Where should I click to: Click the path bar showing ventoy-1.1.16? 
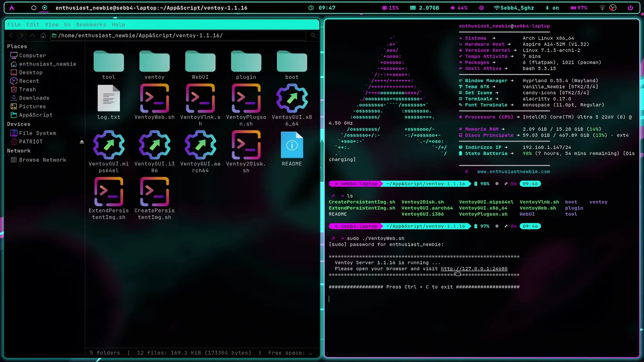click(178, 35)
